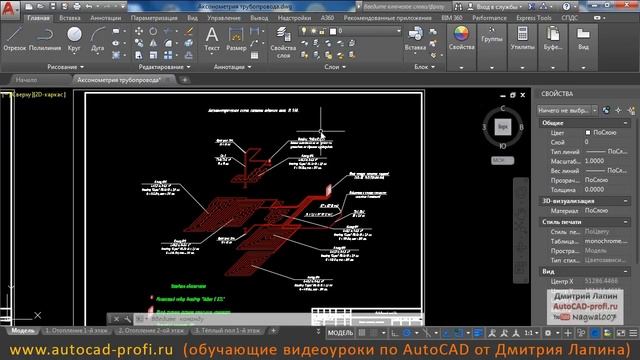This screenshot has width=640, height=360.
Task: Toggle the layer on/off lightbulb icon
Action: [304, 31]
